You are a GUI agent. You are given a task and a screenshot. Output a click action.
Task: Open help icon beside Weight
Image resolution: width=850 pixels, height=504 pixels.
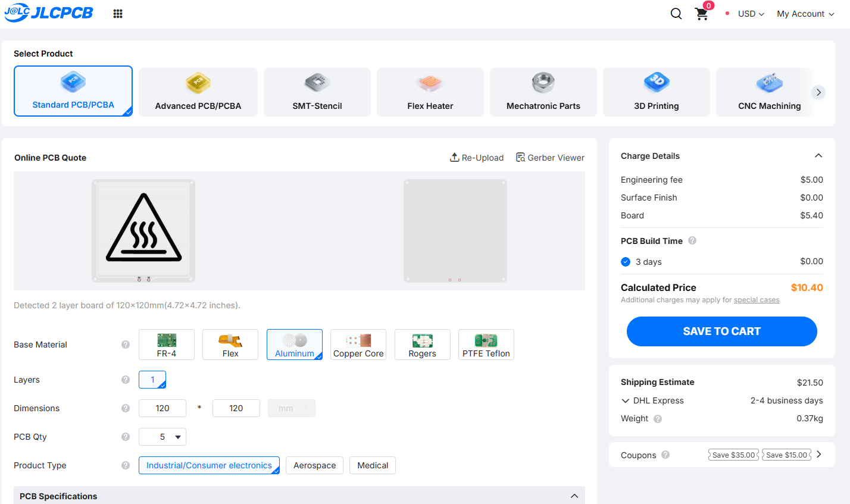click(x=658, y=418)
